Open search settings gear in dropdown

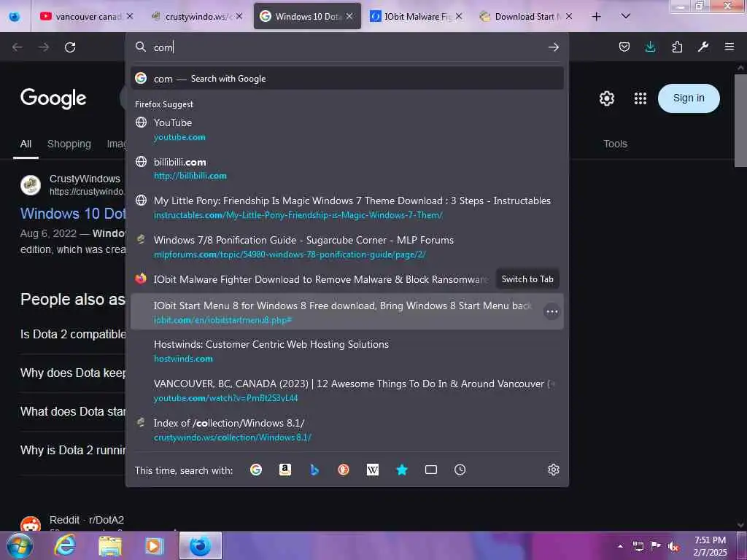pos(553,470)
